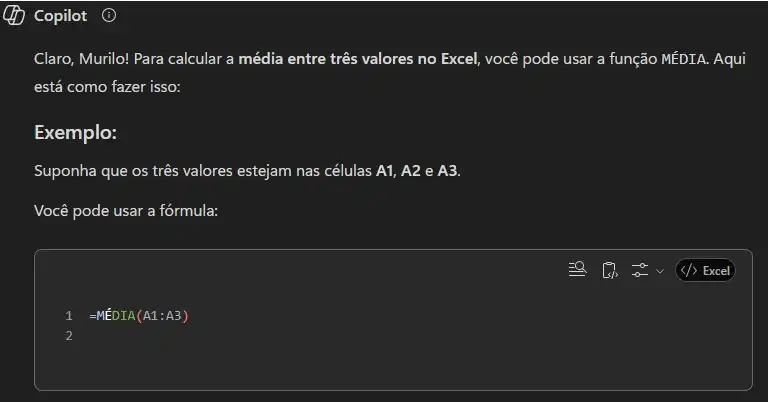Click the Excel language badge
This screenshot has width=768, height=402.
pyautogui.click(x=705, y=270)
